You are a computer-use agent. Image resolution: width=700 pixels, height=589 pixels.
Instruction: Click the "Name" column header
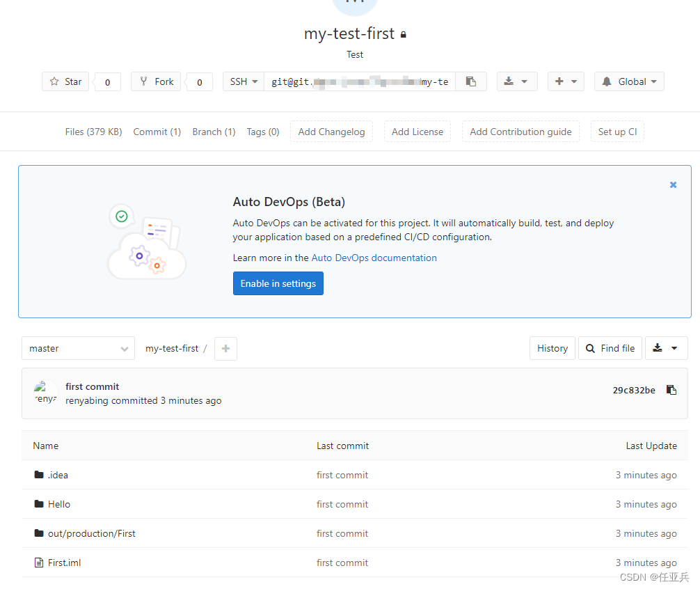point(45,446)
